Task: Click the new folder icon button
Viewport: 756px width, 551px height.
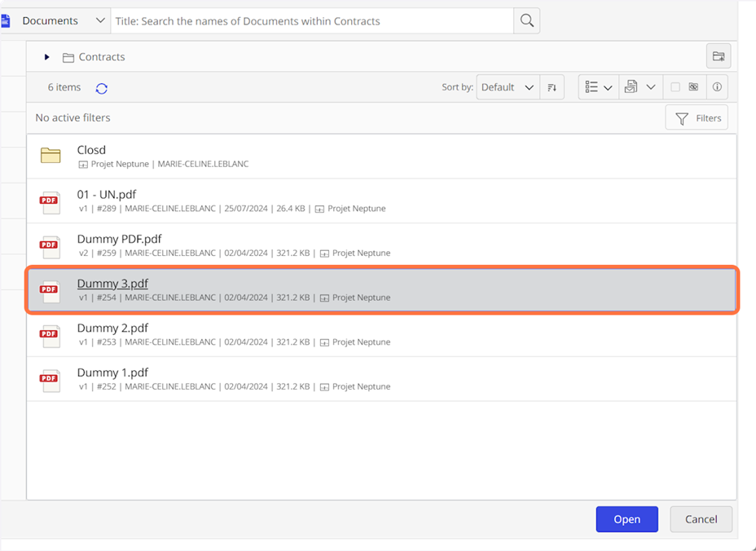Action: (718, 56)
